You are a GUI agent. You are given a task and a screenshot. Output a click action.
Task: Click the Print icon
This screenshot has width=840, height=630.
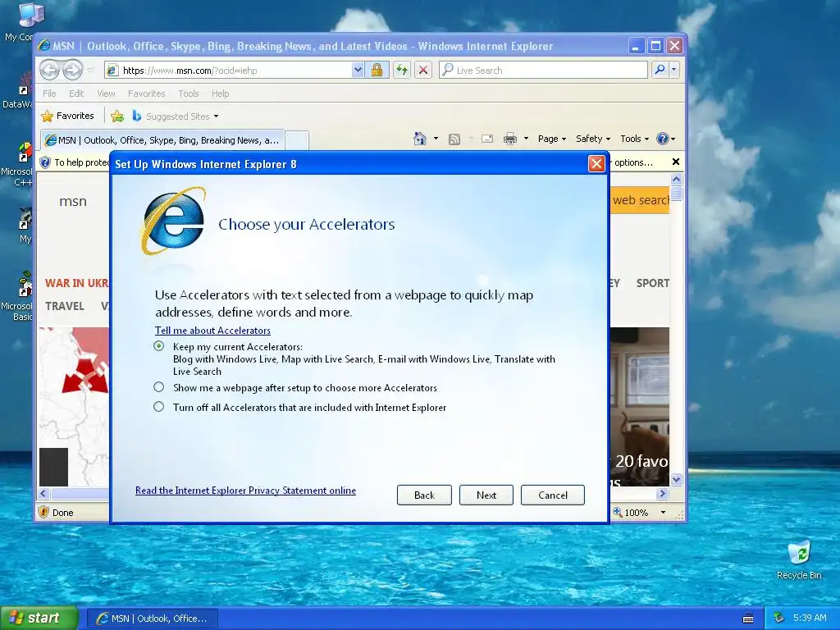coord(510,139)
